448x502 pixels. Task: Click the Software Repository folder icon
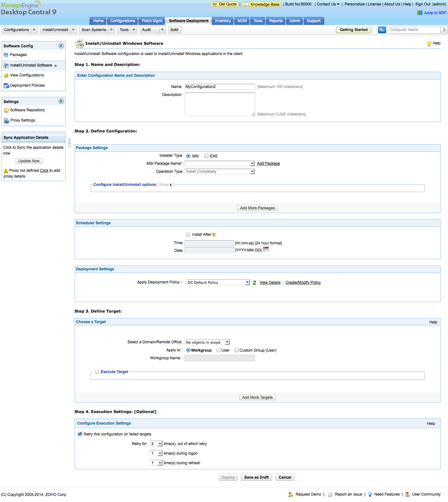[6, 110]
